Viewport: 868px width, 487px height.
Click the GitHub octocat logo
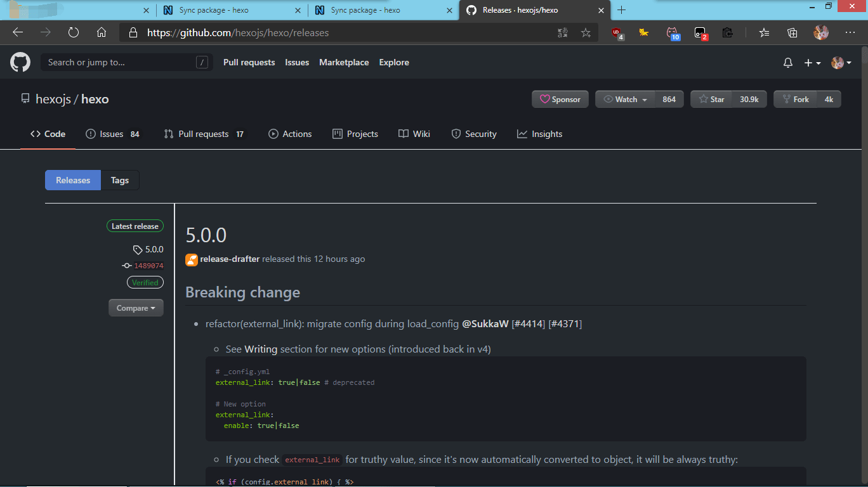coord(20,62)
